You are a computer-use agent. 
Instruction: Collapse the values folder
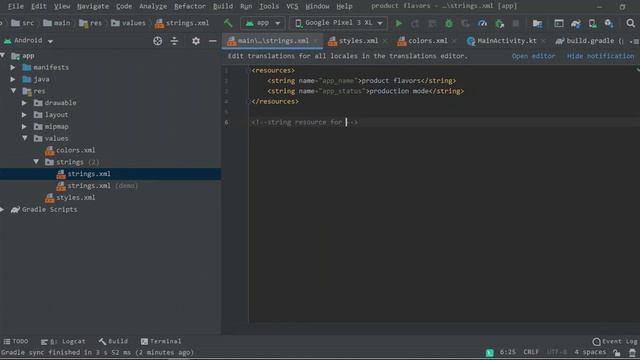(25, 138)
